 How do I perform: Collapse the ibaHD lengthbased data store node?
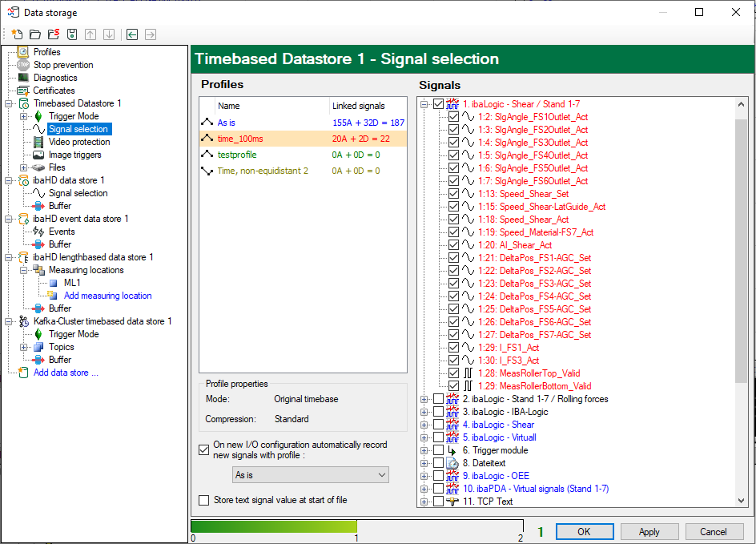click(9, 257)
